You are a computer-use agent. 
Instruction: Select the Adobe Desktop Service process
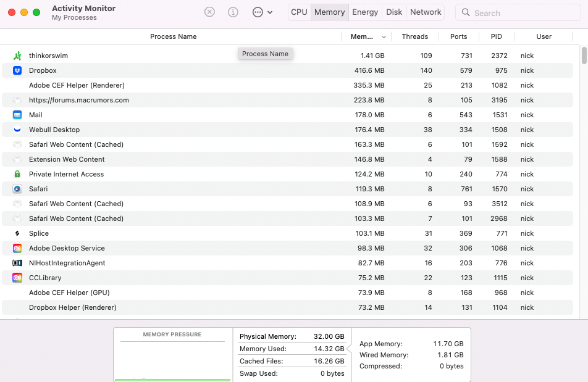[67, 248]
